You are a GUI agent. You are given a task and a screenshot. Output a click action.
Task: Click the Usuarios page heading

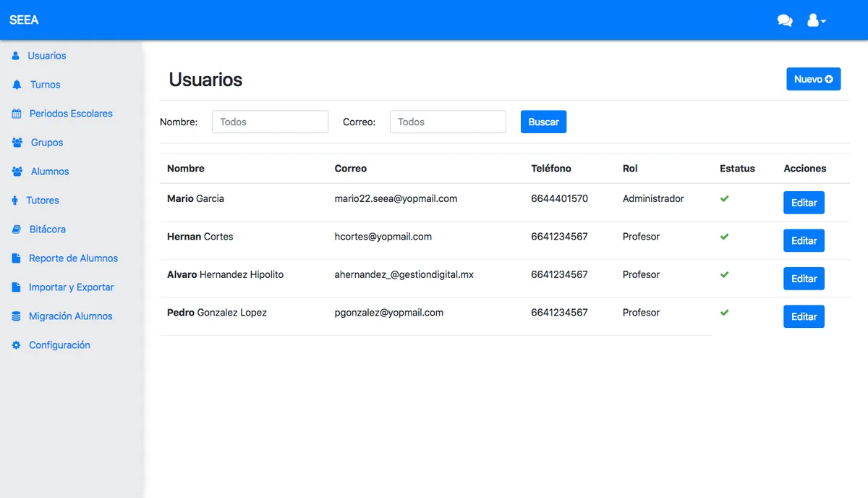click(205, 80)
